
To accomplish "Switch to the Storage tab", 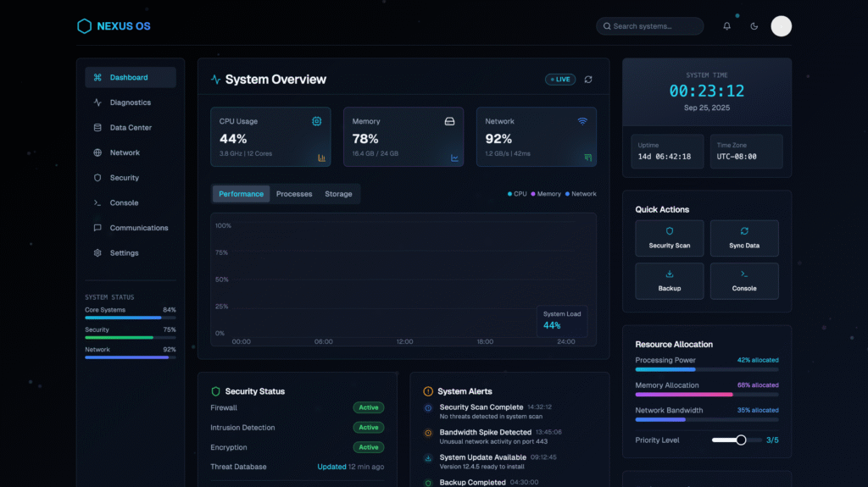I will [338, 194].
